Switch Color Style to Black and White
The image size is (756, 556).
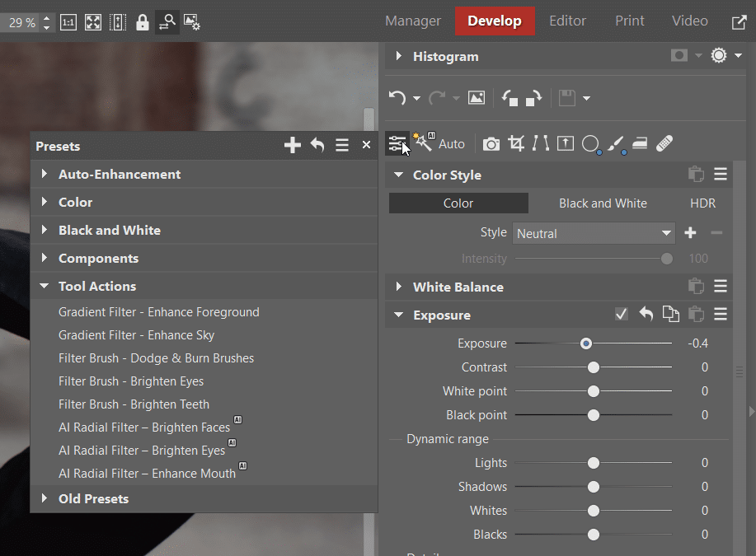click(x=603, y=203)
